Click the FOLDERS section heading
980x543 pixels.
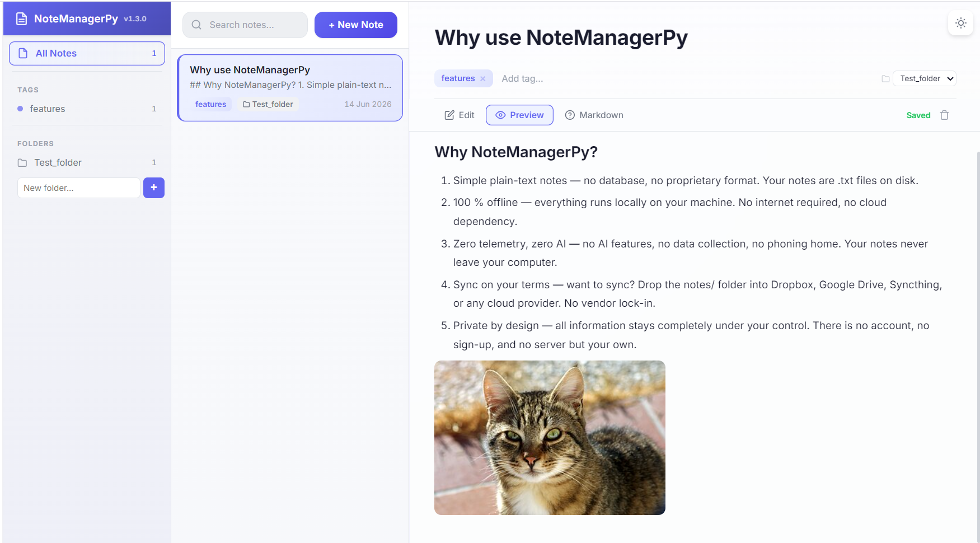35,143
